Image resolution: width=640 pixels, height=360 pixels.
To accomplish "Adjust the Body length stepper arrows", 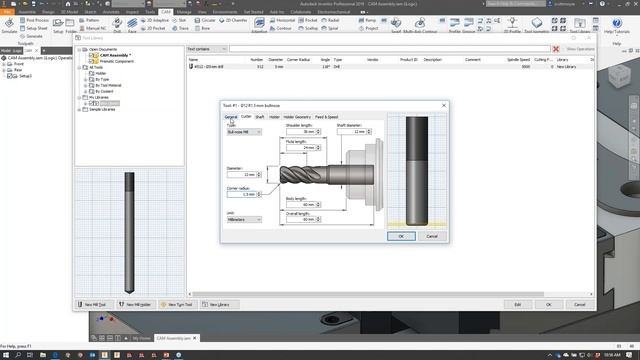I will 318,204.
